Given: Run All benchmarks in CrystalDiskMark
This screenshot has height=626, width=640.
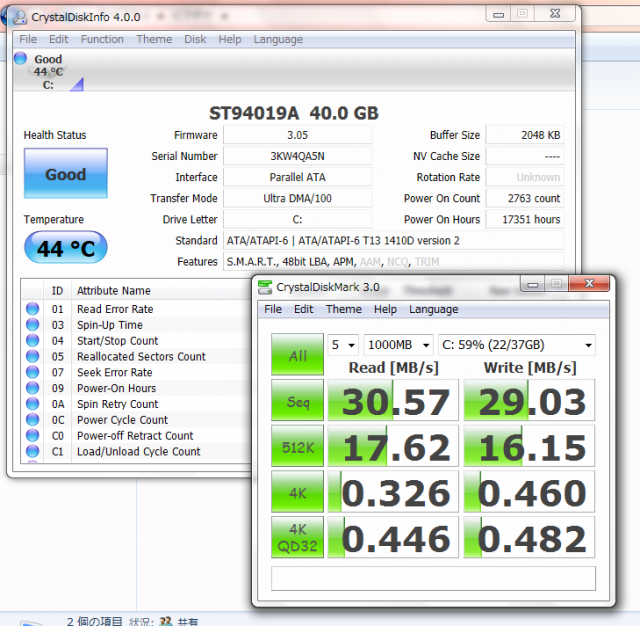Looking at the screenshot, I should 298,355.
